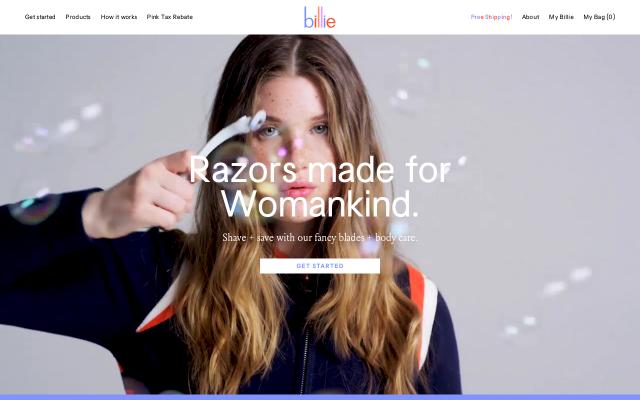Open the My Bag (0) cart

coord(599,17)
